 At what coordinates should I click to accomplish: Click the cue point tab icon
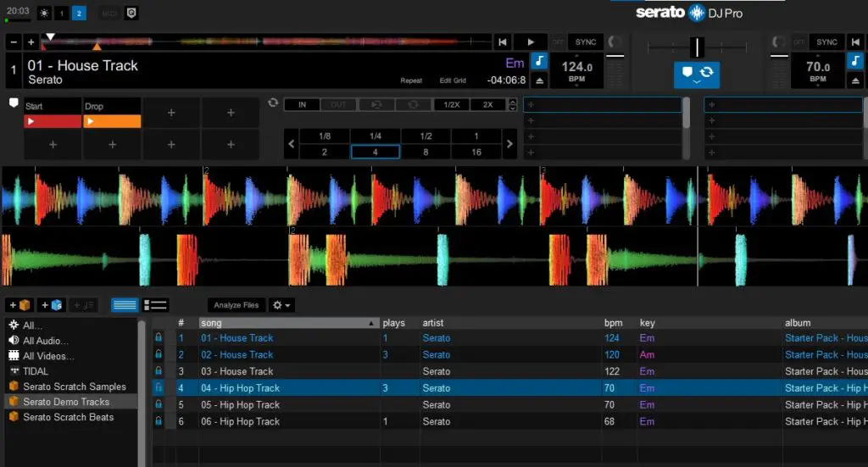(14, 103)
